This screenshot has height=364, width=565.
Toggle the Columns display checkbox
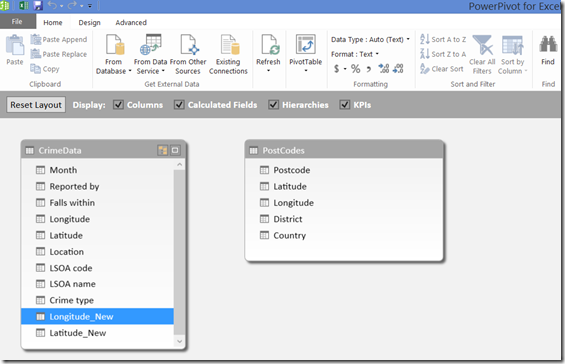click(x=118, y=105)
